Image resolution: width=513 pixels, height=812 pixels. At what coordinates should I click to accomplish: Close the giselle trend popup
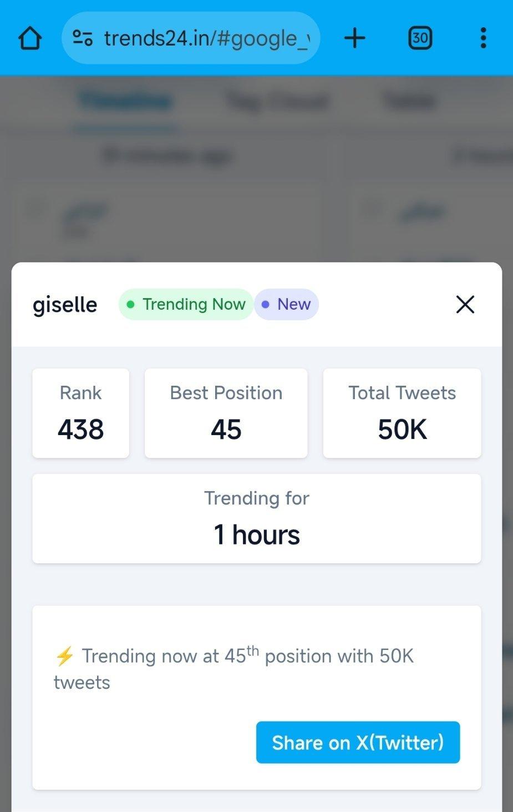click(465, 304)
